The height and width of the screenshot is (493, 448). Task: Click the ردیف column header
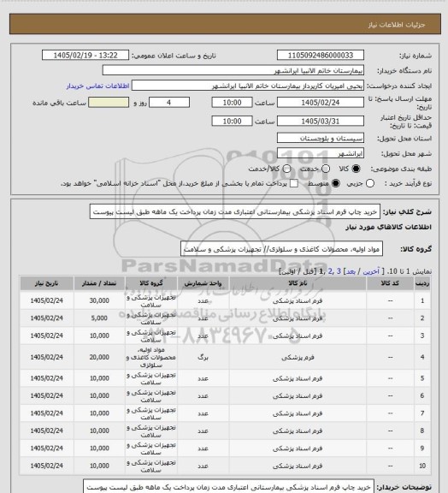pos(422,283)
